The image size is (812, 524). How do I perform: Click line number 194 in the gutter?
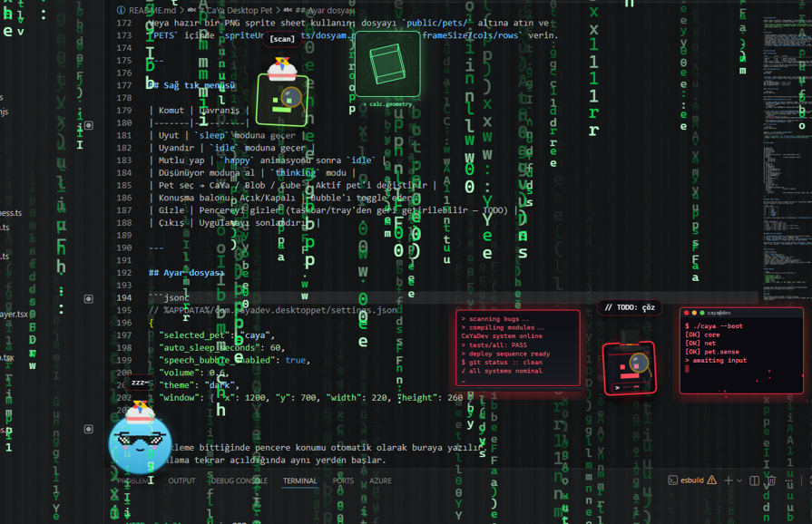click(x=123, y=297)
